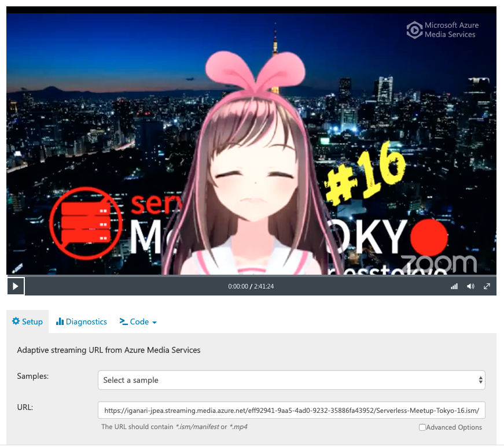Screen dimensions: 504x447
Task: Expand the Code tab dropdown
Action: coord(138,322)
